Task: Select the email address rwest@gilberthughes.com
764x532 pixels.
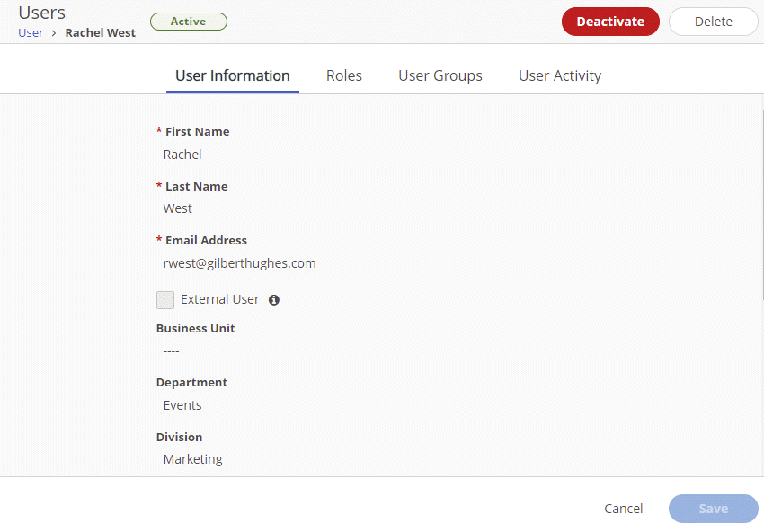Action: pos(239,262)
